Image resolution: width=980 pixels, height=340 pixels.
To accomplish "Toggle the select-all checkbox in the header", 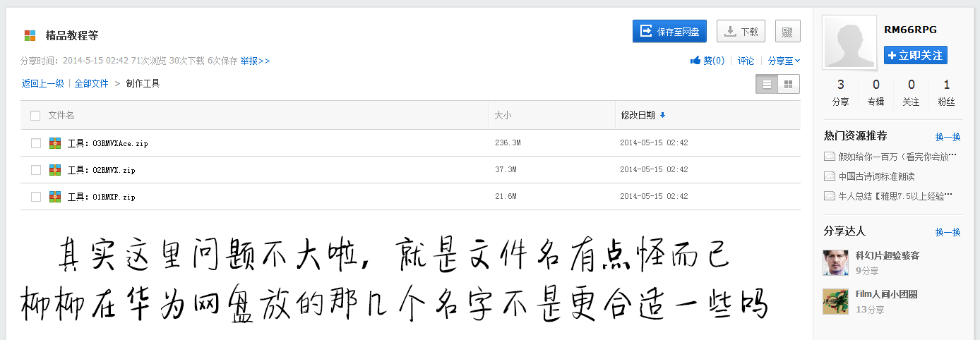I will pos(35,116).
